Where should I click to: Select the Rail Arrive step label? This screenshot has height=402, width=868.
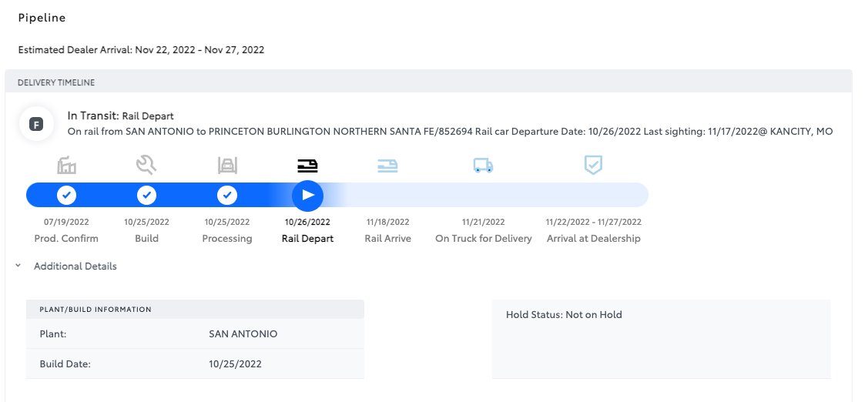coord(387,239)
